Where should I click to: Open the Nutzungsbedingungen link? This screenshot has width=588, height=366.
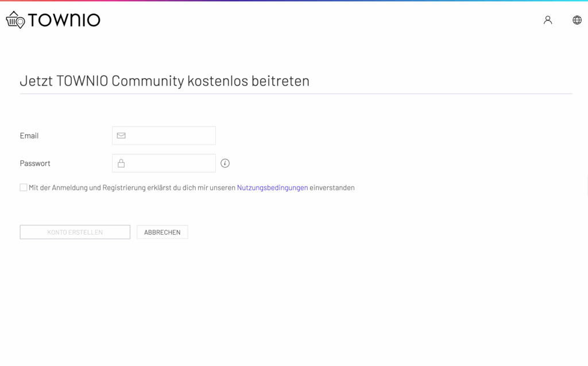tap(272, 188)
